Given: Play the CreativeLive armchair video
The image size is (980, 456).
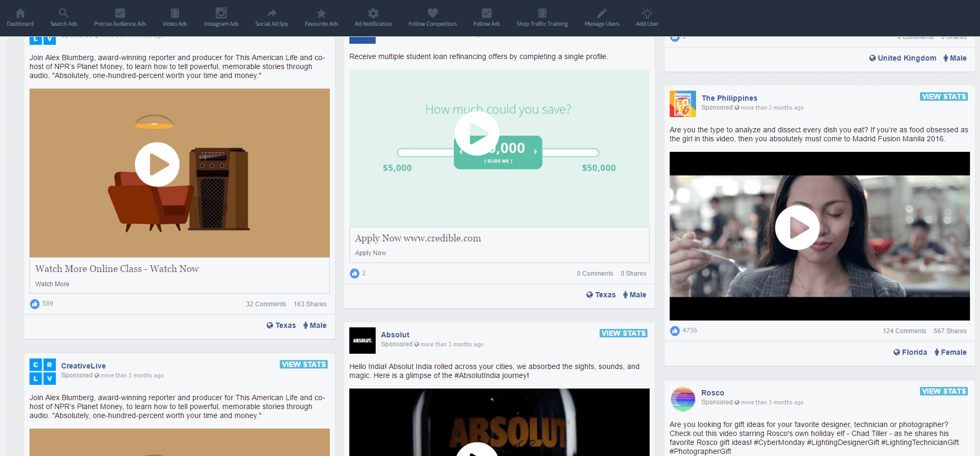Looking at the screenshot, I should [x=157, y=164].
